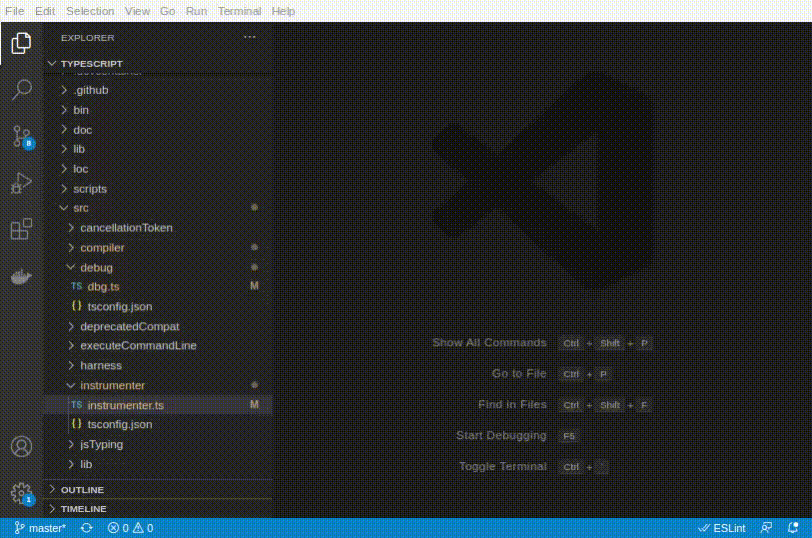
Task: Open the Docker view icon
Action: (21, 277)
